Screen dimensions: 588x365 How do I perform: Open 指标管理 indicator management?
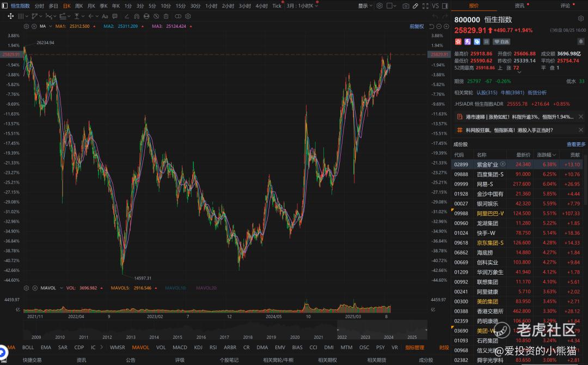[x=414, y=348]
